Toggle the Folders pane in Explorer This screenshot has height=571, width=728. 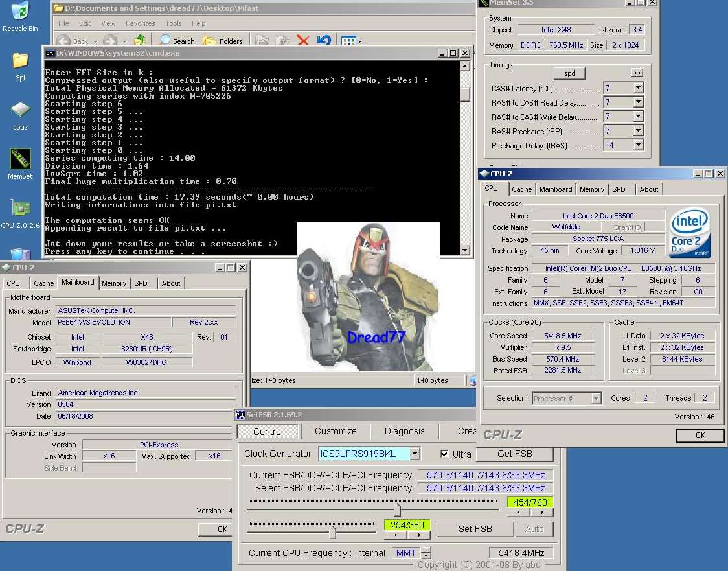click(x=223, y=41)
